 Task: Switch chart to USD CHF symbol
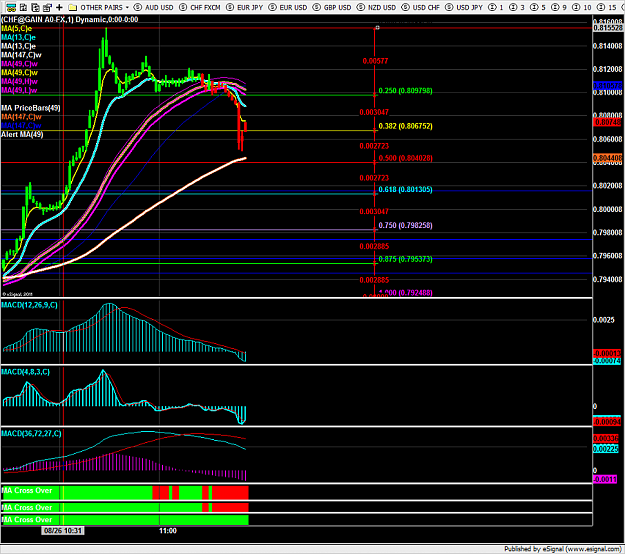pos(421,7)
